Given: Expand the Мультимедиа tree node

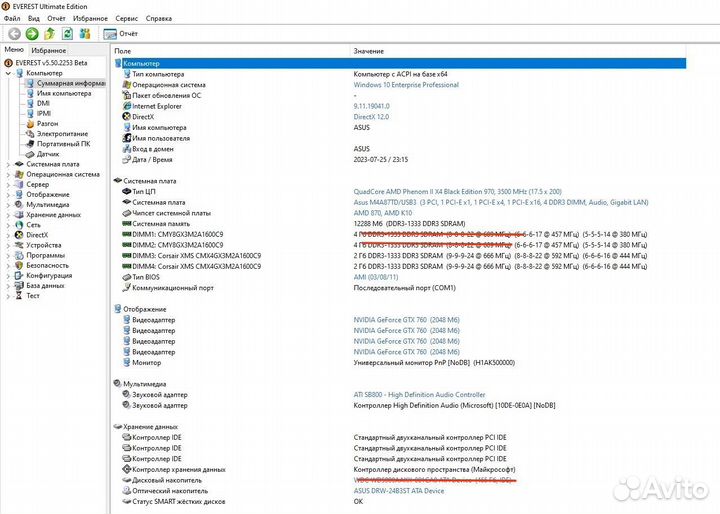Looking at the screenshot, I should pos(8,205).
